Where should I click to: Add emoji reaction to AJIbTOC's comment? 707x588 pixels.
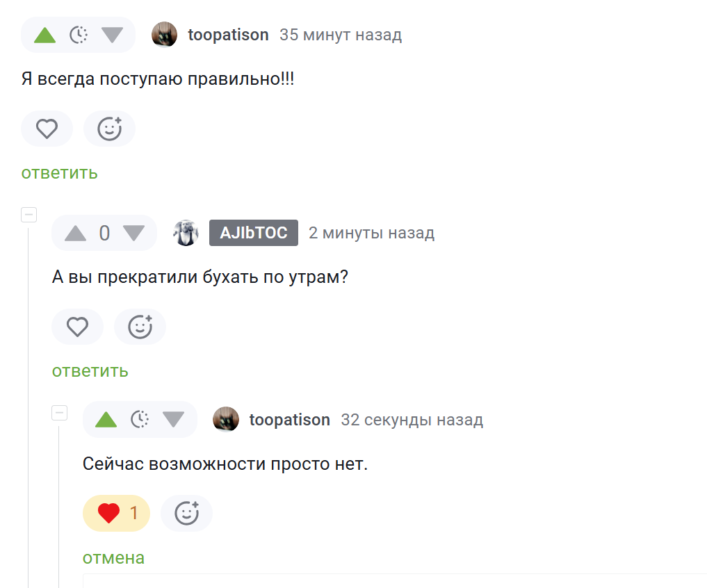click(x=140, y=327)
